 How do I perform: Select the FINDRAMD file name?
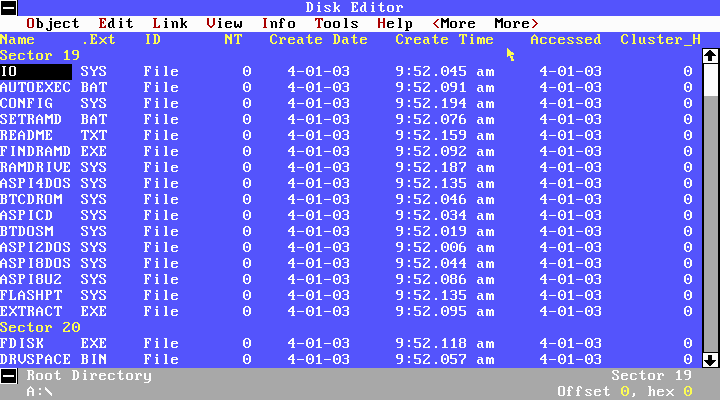tap(35, 152)
